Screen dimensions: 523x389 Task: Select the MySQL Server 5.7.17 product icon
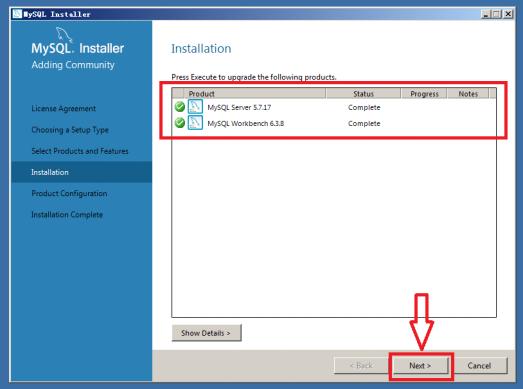point(195,106)
